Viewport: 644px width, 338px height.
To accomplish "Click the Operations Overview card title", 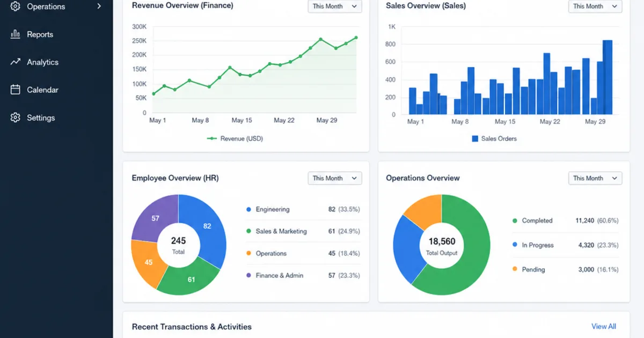I will [423, 178].
